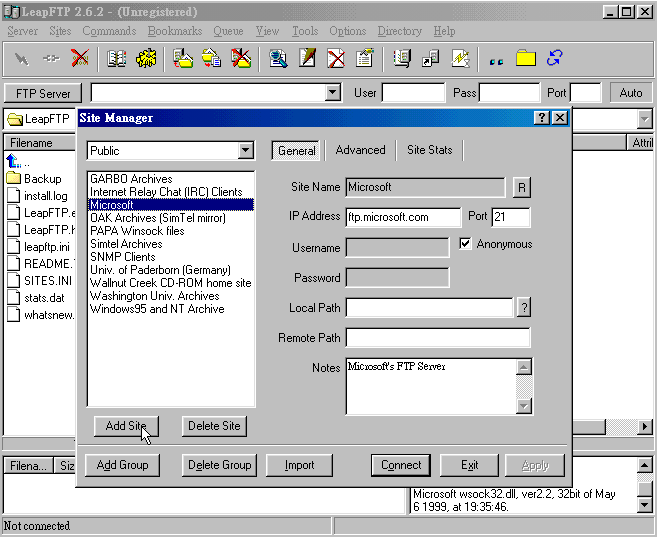Click the Disconnect red X icon
Viewport: 657px width, 537px height.
[x=80, y=58]
